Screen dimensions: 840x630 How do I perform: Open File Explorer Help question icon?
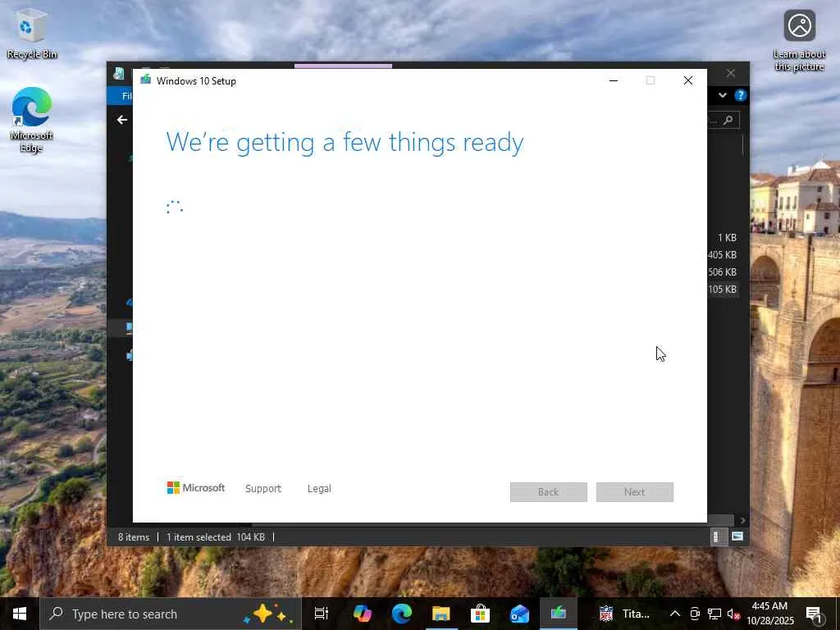tap(741, 95)
